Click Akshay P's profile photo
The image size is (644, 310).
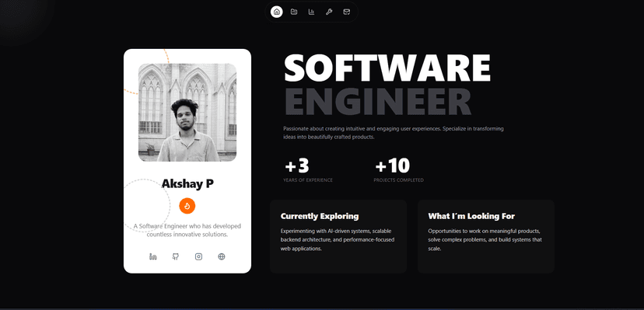coord(187,113)
